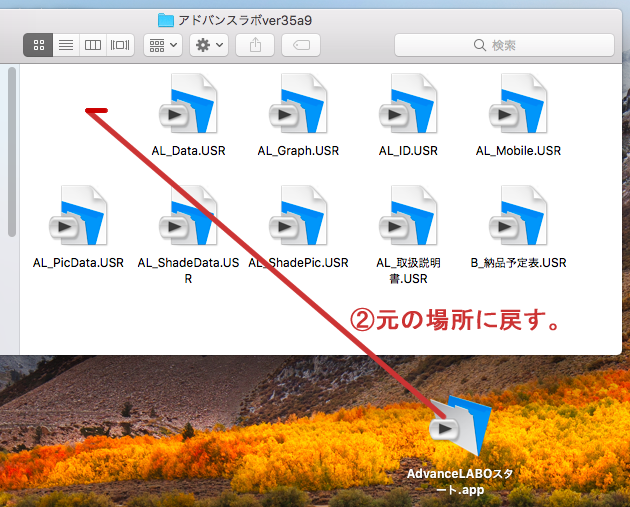
Task: Select the B_納品予定表.USR file icon
Action: 518,215
